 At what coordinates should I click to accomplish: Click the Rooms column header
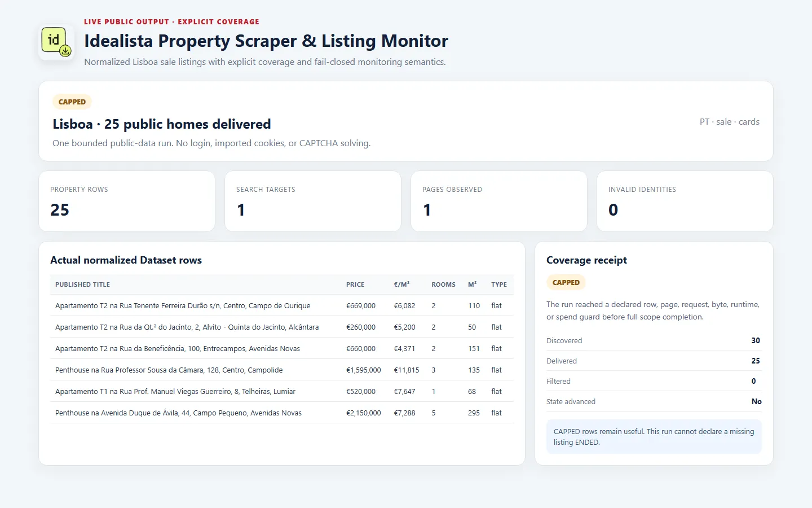(444, 285)
